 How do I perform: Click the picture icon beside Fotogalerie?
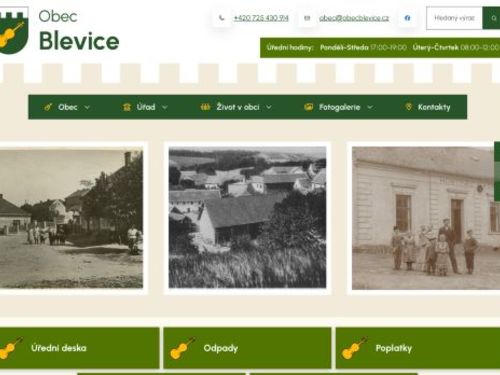click(x=308, y=107)
